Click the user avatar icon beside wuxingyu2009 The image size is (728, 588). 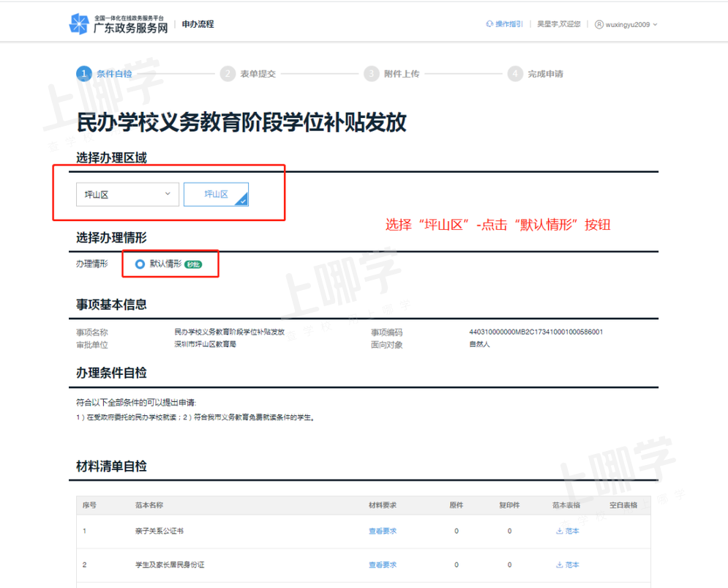pos(599,25)
